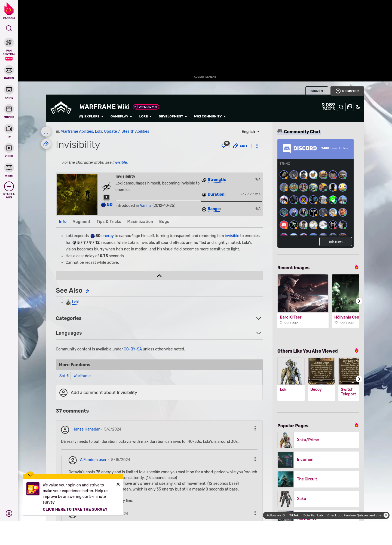The height and width of the screenshot is (545, 392).
Task: Open options for Hanse Hanedar comment
Action: [x=255, y=428]
